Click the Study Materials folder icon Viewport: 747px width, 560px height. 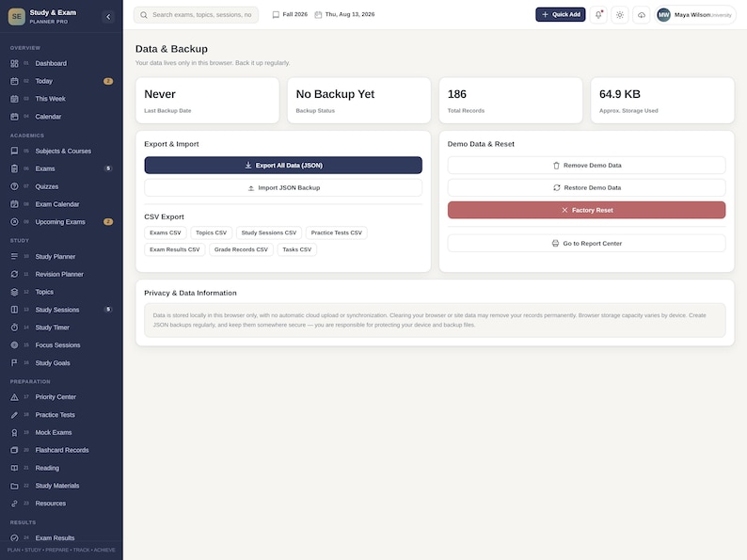coord(14,486)
